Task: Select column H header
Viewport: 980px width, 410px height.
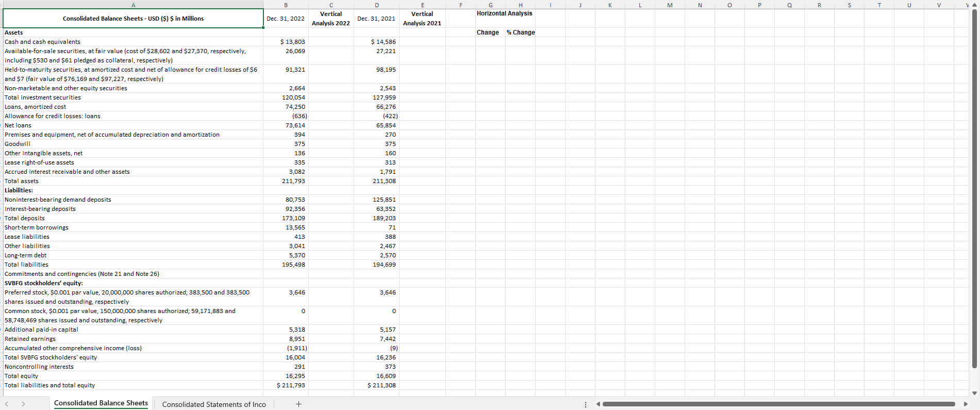Action: (x=520, y=5)
